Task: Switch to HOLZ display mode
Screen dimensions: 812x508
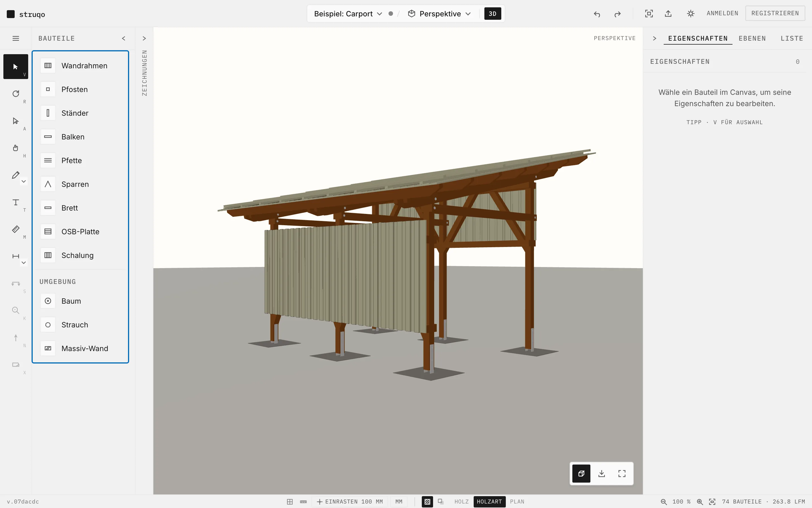Action: [x=461, y=502]
